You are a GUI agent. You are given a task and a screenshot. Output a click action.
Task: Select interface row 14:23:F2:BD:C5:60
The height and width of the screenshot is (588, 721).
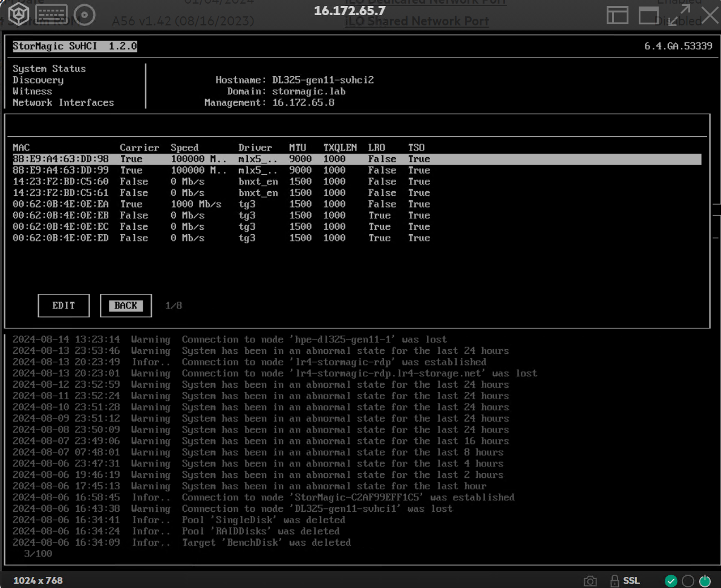[356, 181]
